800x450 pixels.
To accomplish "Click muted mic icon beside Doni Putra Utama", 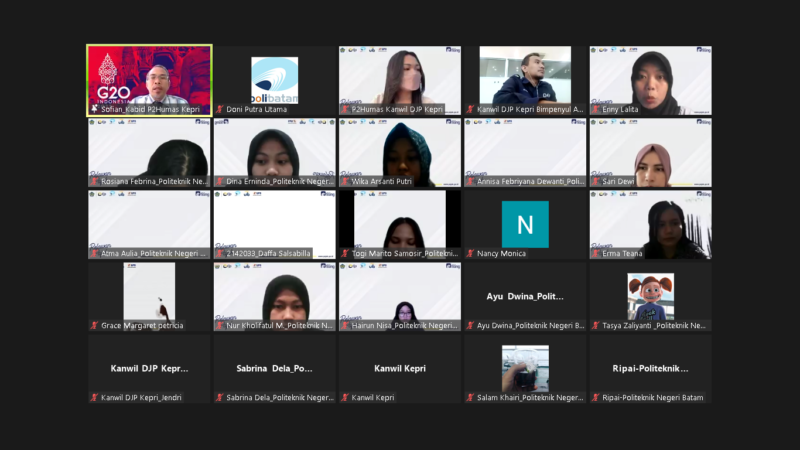I will click(x=220, y=109).
